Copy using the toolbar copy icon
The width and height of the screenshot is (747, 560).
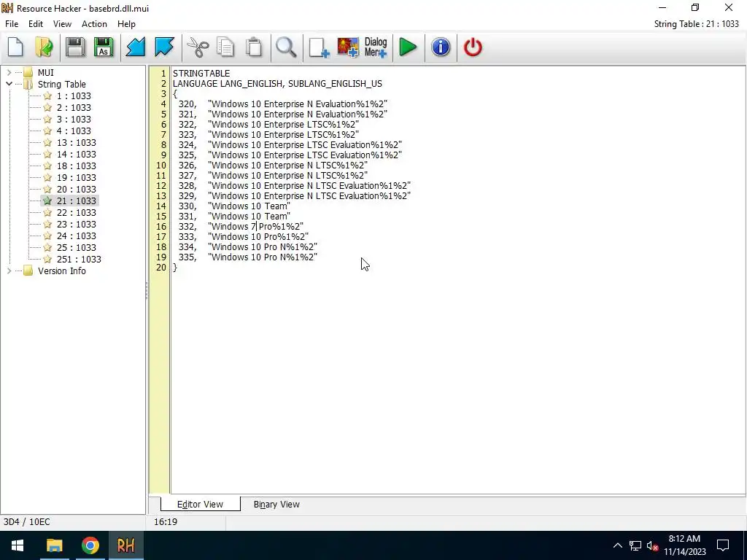point(225,47)
